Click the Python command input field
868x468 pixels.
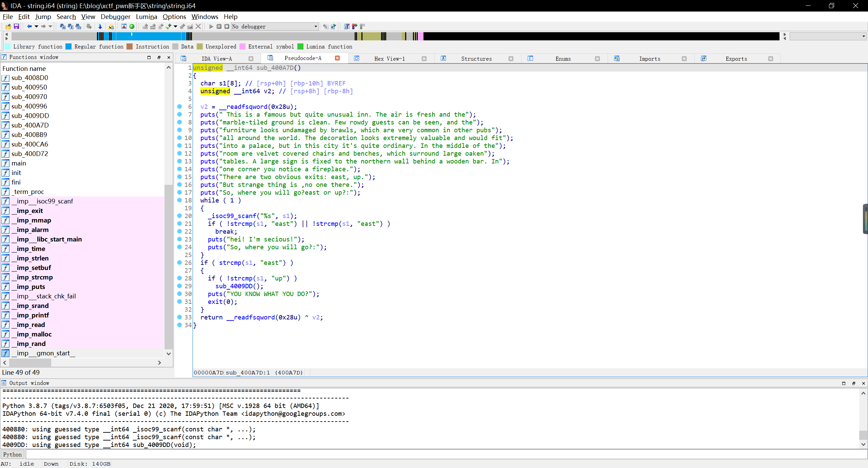(441, 454)
